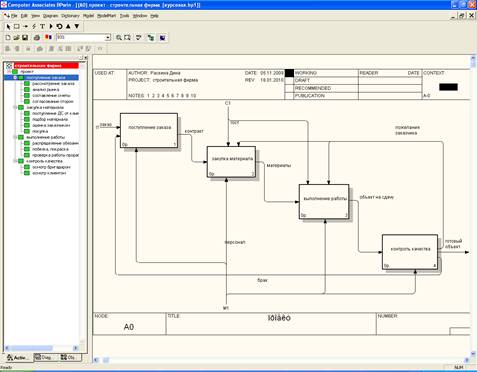Collapse the закупка материала tree node

[x=15, y=107]
